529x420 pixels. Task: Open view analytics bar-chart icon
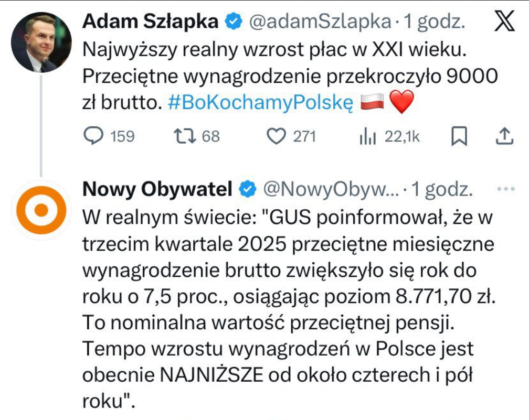[368, 136]
